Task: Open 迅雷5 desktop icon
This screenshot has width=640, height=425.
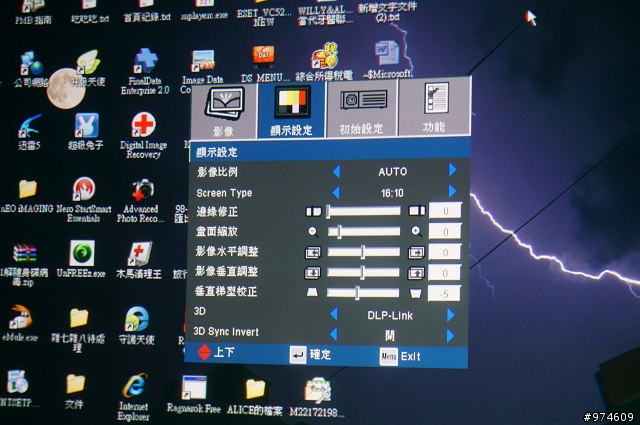Action: [29, 132]
